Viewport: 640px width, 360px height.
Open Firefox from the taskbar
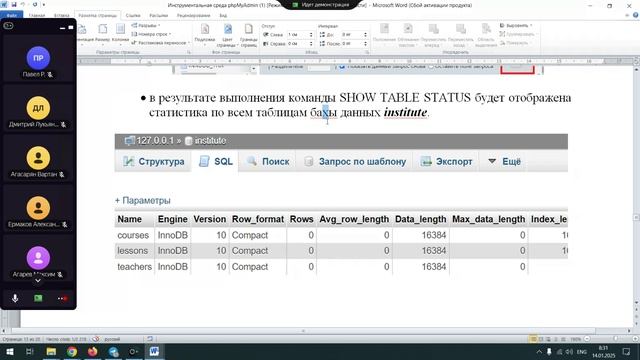pos(93,351)
